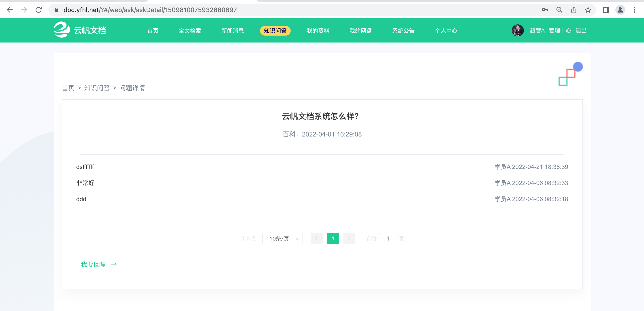Click 退出 to log out

point(581,30)
